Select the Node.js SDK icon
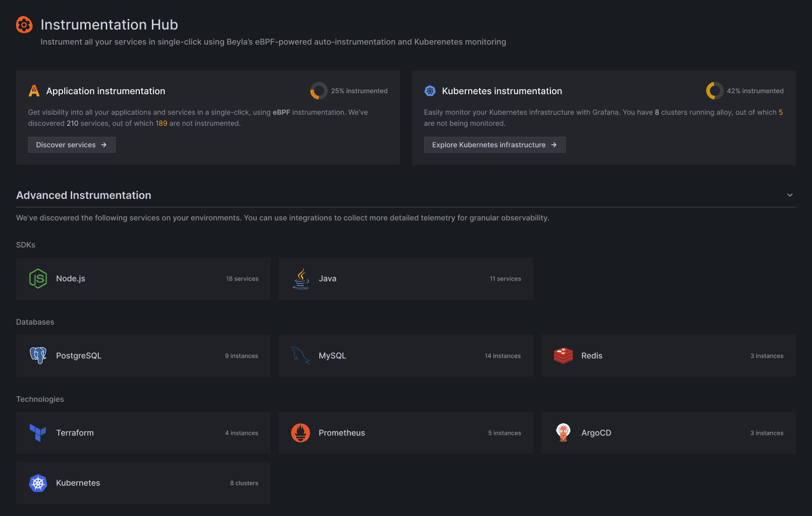 click(38, 279)
